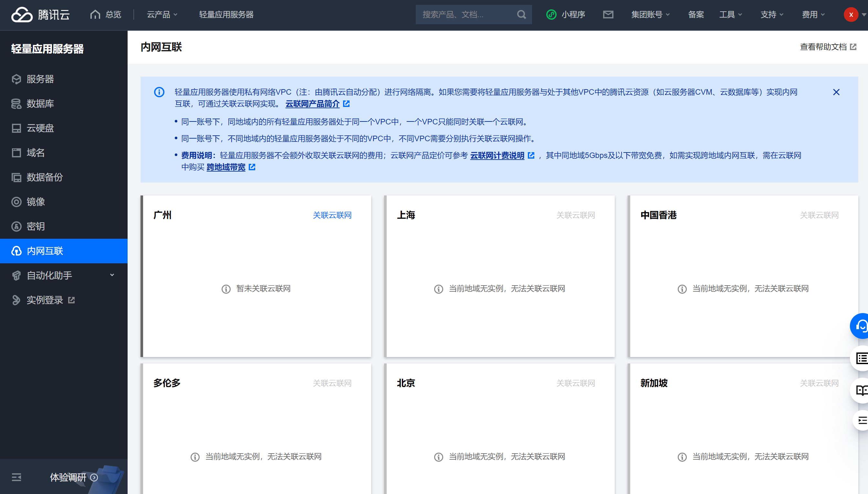
Task: Expand the 支持 dropdown
Action: click(x=772, y=15)
